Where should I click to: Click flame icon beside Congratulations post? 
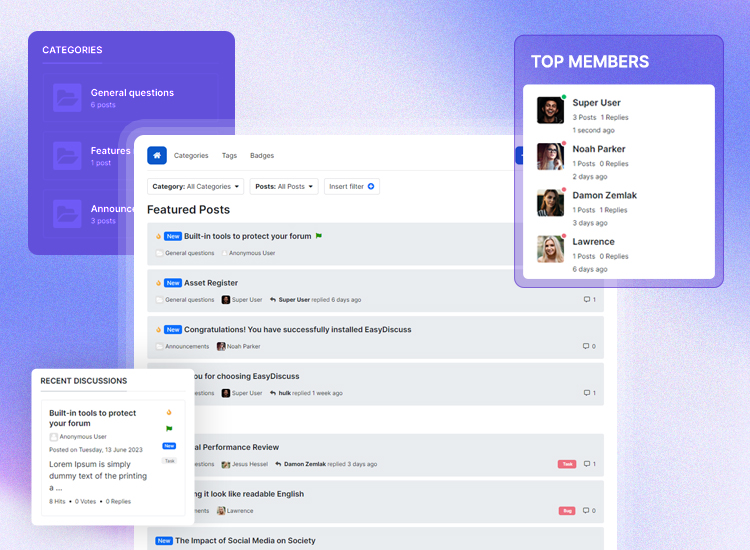pyautogui.click(x=158, y=330)
